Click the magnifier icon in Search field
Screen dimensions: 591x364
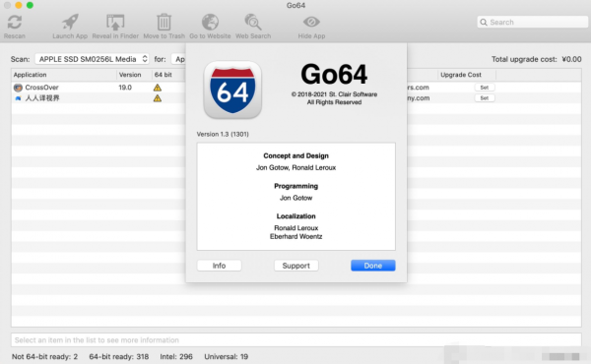coord(484,23)
